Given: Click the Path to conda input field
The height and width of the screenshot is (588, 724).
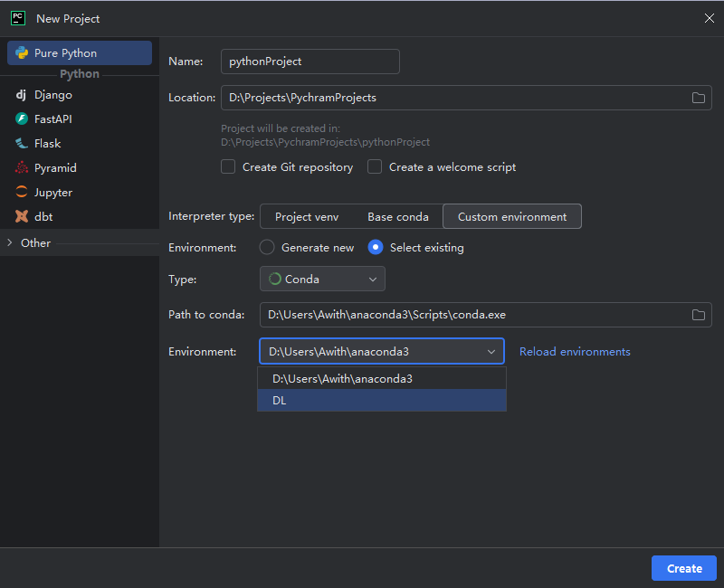Looking at the screenshot, I should [x=486, y=315].
